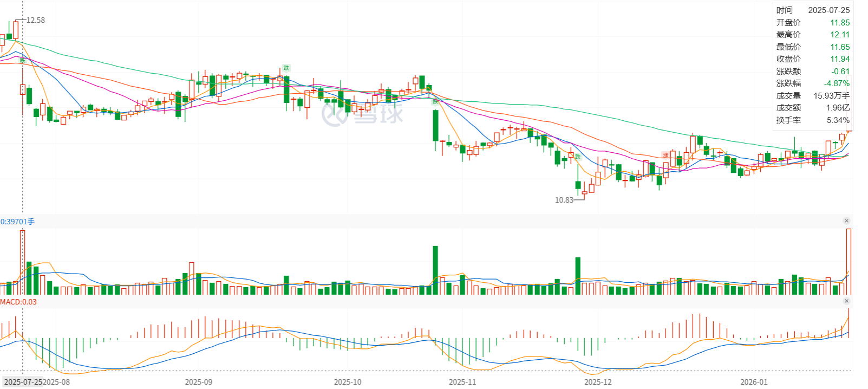Click the red 涨 signal marker
This screenshot has height=389, width=868.
point(665,155)
